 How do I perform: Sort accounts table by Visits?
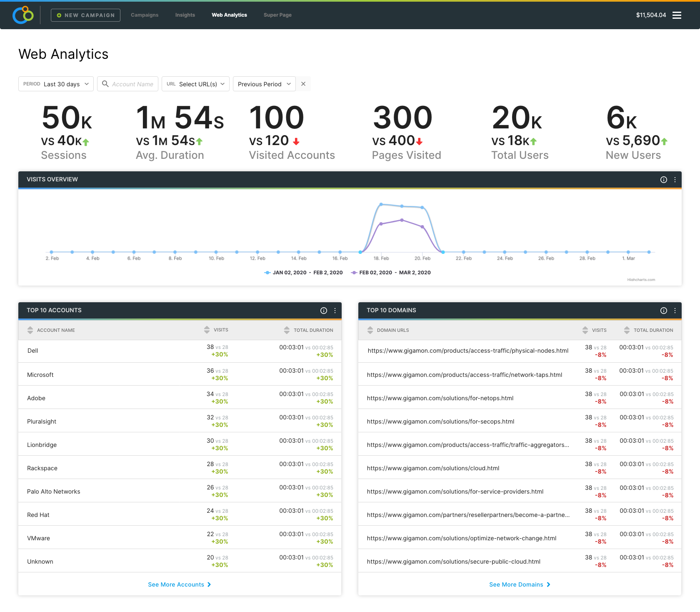207,330
